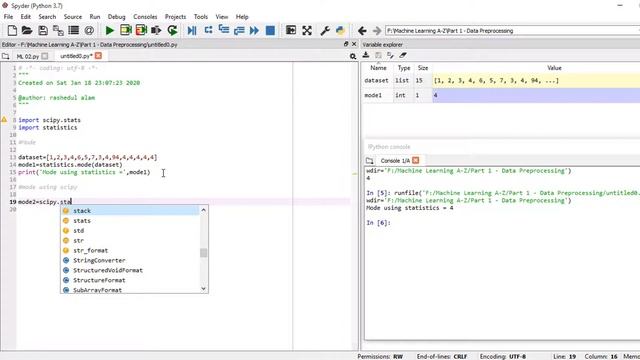The height and width of the screenshot is (360, 640).
Task: Reset namespace with eraser icon
Action: [403, 55]
